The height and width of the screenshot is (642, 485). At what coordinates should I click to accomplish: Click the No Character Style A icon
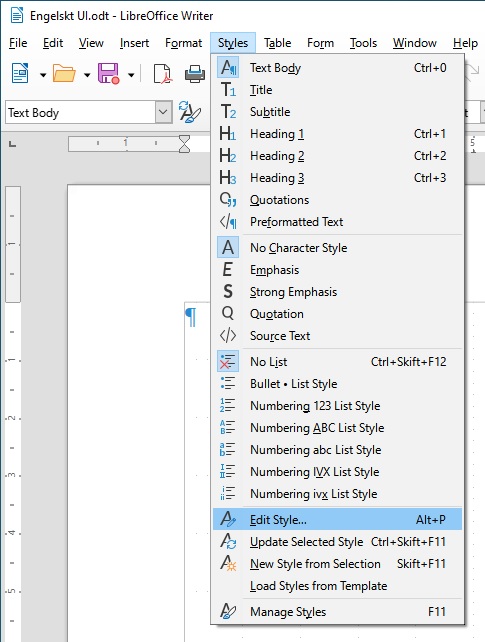(228, 248)
